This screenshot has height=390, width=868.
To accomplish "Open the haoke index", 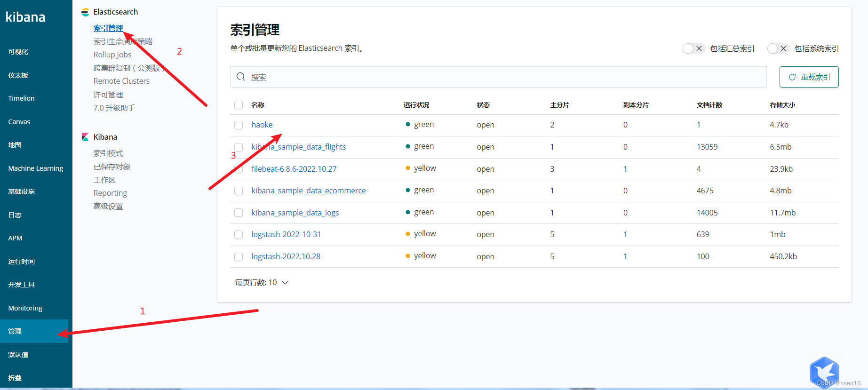I will [262, 125].
